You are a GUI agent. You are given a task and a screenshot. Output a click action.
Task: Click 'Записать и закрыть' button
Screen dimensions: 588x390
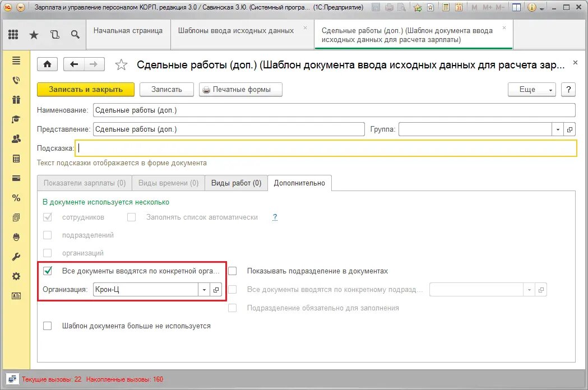(86, 90)
